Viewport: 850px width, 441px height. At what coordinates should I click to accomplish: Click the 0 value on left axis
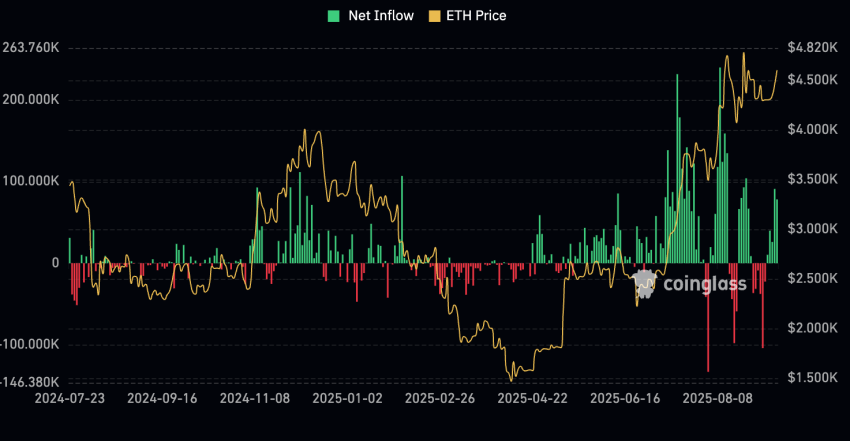tap(55, 263)
